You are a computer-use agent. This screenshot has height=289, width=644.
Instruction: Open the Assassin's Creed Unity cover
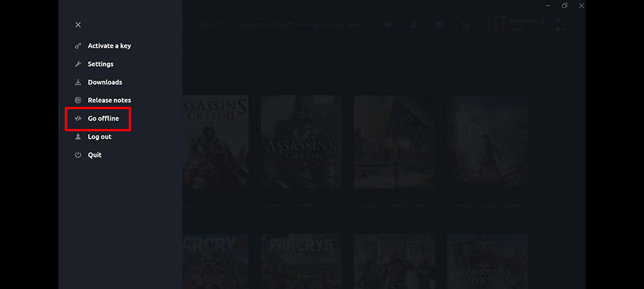[x=301, y=142]
